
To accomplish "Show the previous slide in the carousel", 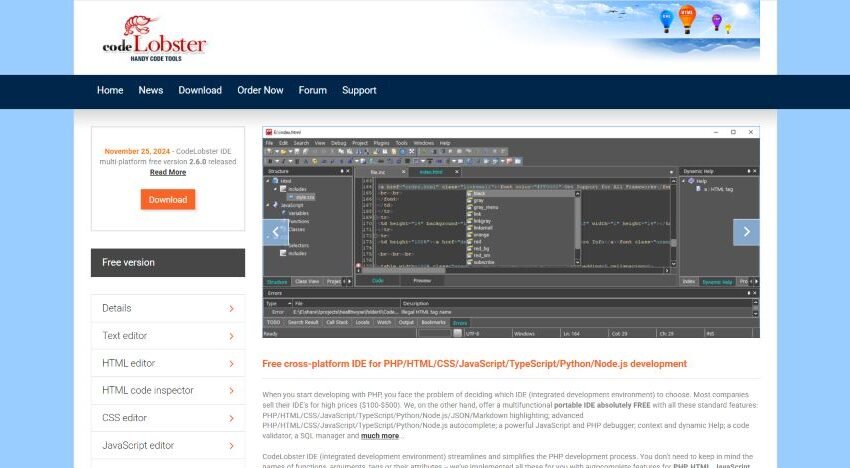I will (276, 232).
